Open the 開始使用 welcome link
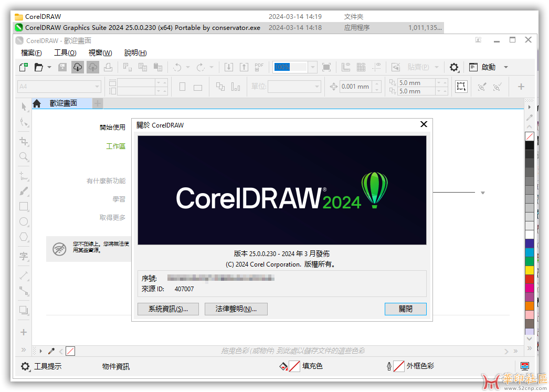This screenshot has width=549, height=392. click(x=112, y=128)
